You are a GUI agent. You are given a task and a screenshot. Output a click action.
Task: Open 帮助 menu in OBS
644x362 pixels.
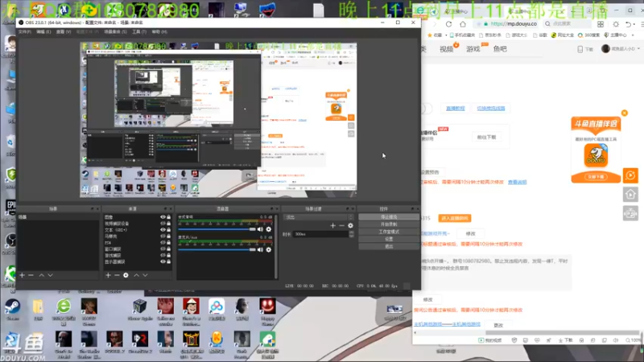point(159,31)
